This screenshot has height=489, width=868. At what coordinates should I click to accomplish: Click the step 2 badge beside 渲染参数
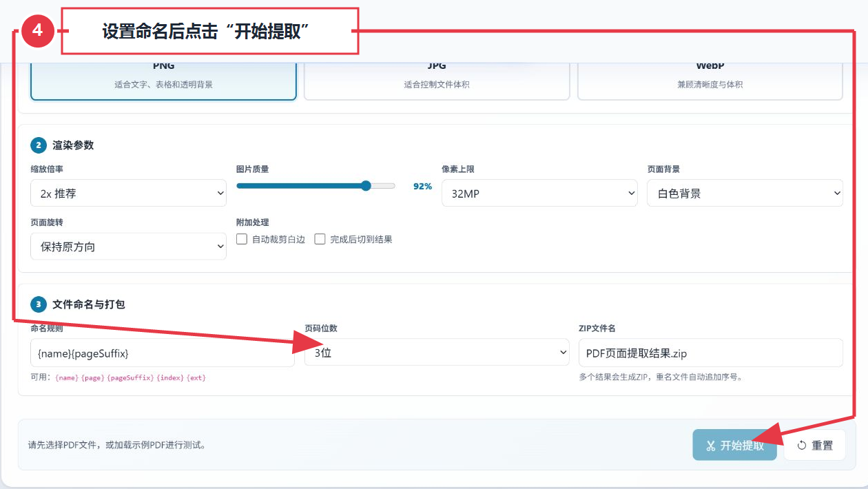click(x=38, y=145)
